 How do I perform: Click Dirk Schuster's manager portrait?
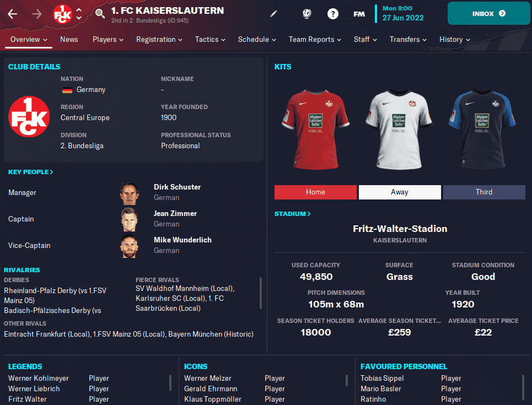(129, 193)
